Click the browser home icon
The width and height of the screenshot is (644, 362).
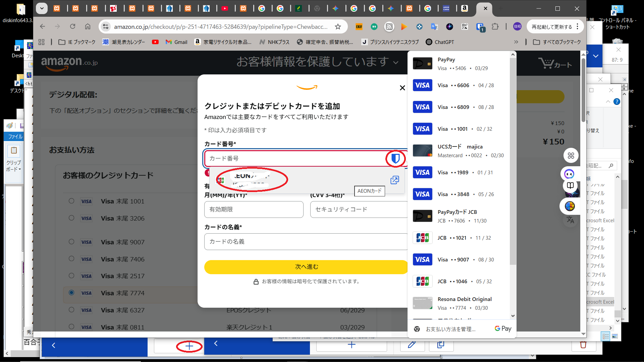click(x=88, y=26)
